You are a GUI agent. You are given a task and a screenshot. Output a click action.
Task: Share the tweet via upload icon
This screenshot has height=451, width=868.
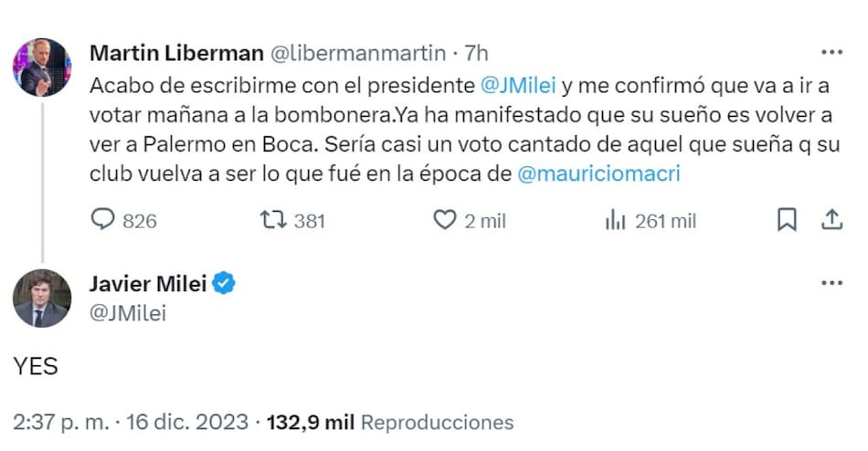[831, 220]
